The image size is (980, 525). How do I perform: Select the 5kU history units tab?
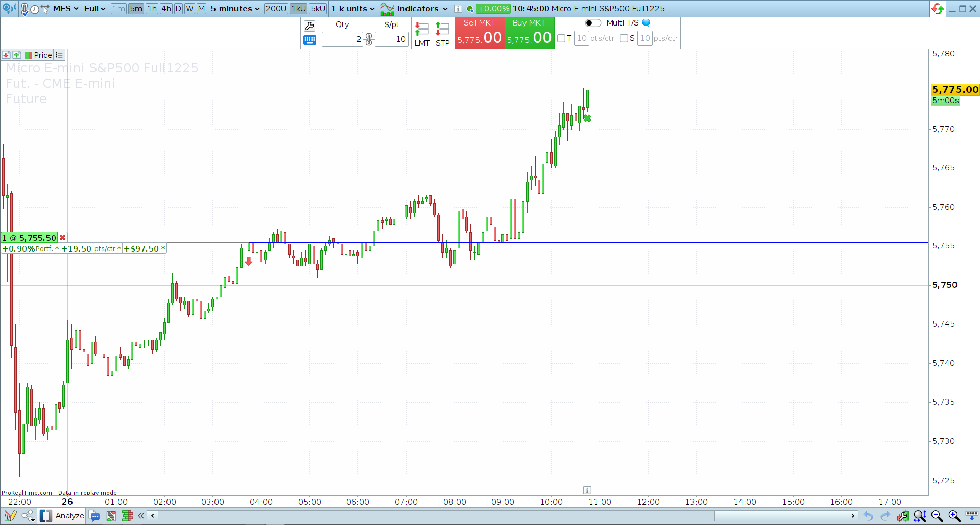pos(318,9)
